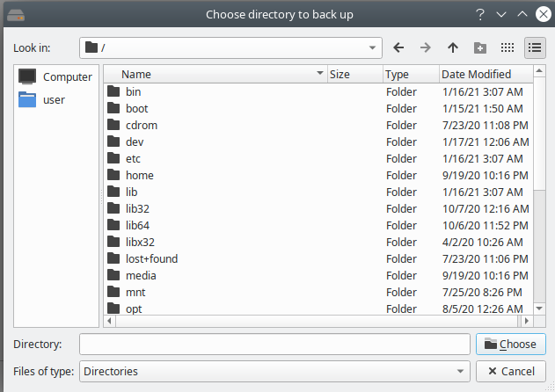This screenshot has height=392, width=555.
Task: Click the Size column header
Action: click(340, 75)
